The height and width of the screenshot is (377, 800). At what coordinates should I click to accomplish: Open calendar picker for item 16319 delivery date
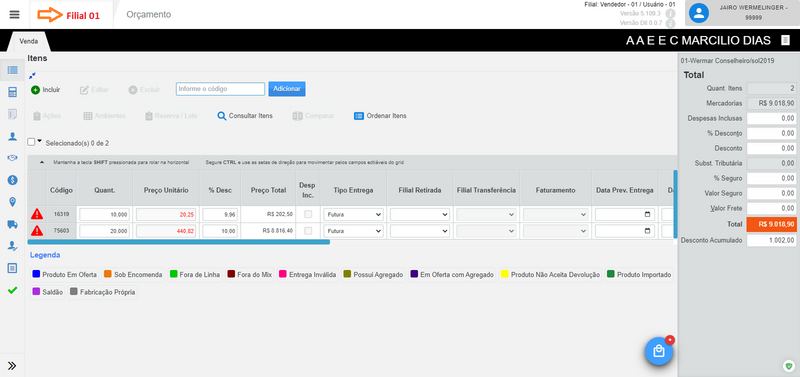pyautogui.click(x=647, y=215)
